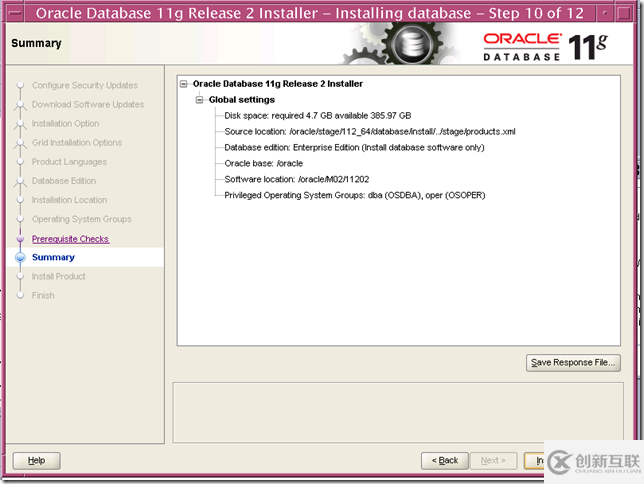The height and width of the screenshot is (484, 644).
Task: Select Installation Location step
Action: pos(69,200)
